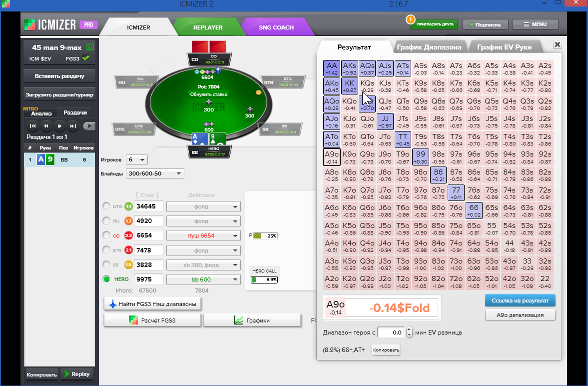Screen dimensions: 588x386
Task: Click the Ссылка на результат button
Action: (520, 300)
